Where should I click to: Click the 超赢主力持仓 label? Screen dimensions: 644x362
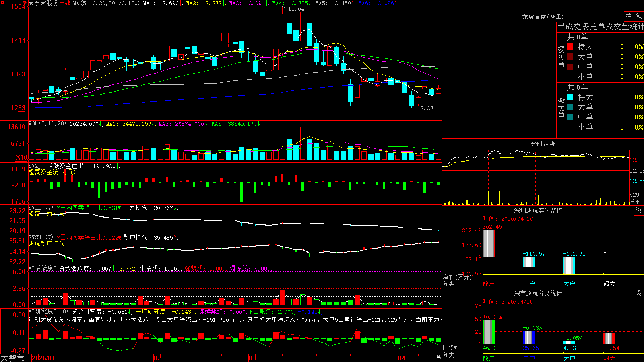coord(46,214)
